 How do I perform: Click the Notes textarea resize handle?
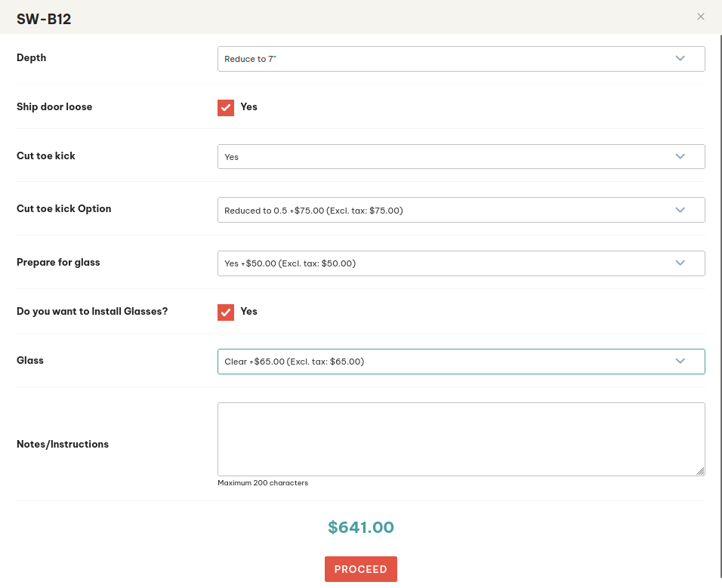pos(700,471)
